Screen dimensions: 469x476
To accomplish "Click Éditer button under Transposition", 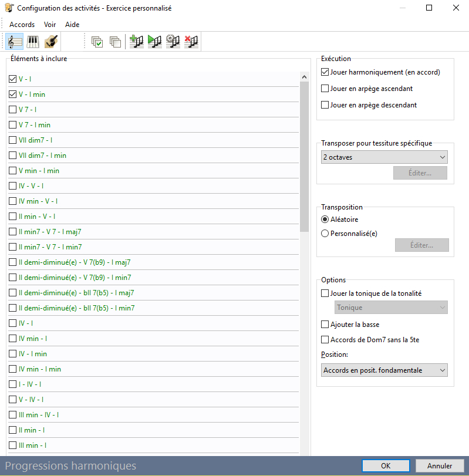I will (422, 245).
